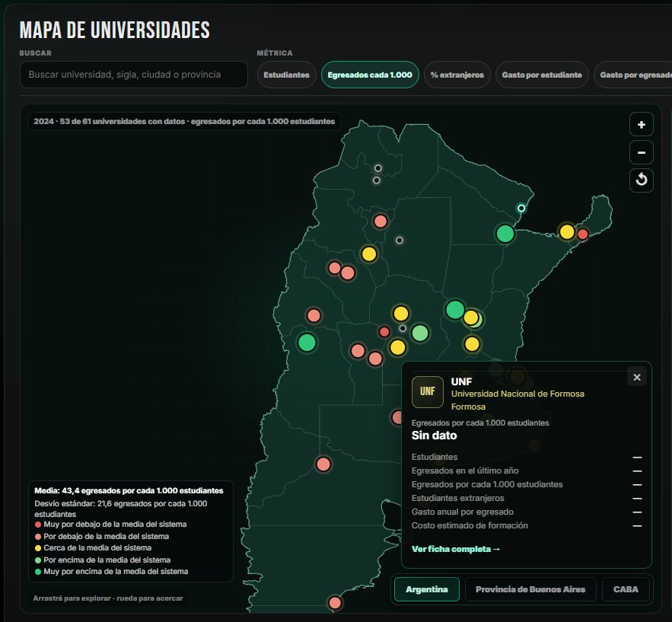Click the large green marker southwest of Formosa

505,234
